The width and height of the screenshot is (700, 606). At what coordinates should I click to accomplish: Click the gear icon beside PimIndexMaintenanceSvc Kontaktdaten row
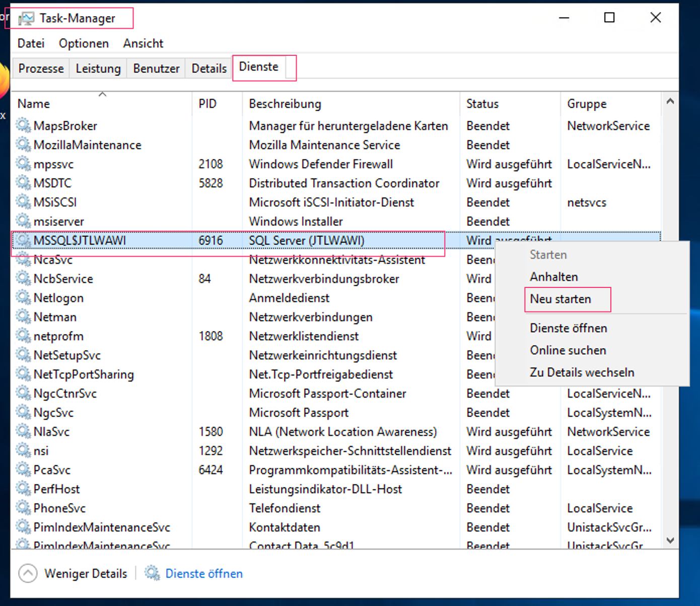23,527
